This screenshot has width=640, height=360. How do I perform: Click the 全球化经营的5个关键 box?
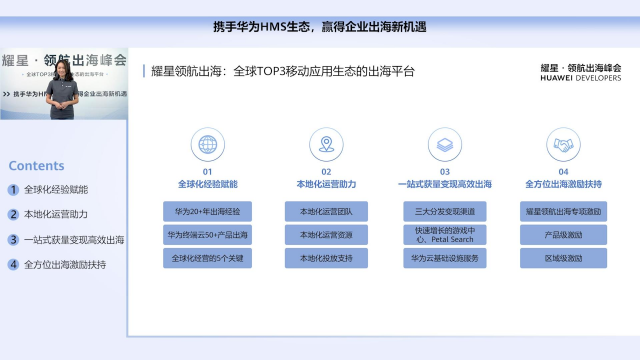(x=207, y=258)
